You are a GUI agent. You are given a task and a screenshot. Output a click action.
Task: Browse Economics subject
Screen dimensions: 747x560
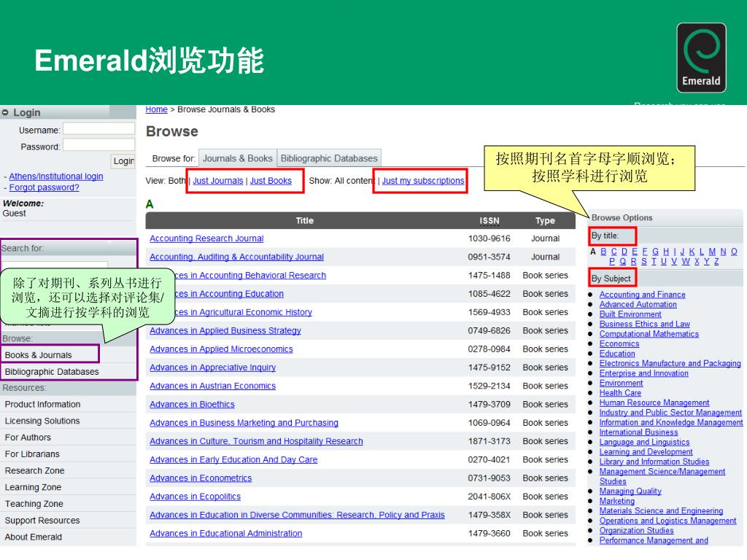619,344
